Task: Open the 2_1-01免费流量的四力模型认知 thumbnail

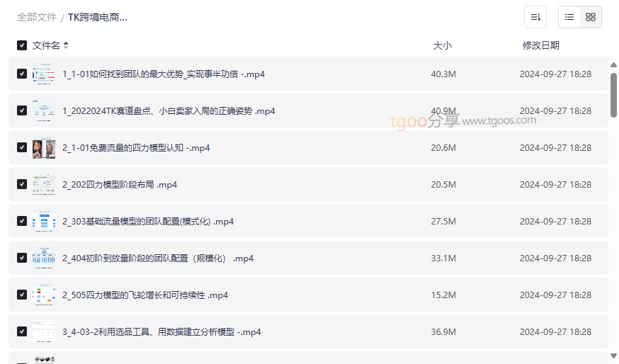Action: (44, 147)
